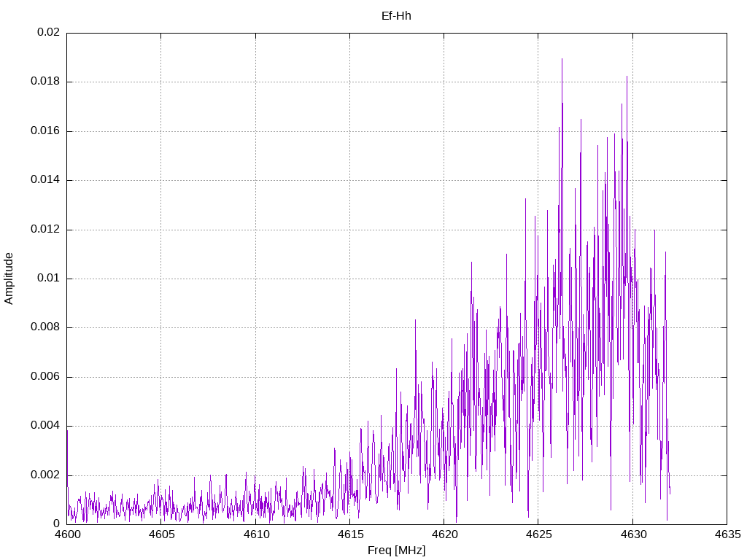
Task: Click the 0.002 y-axis tick label
Action: point(45,475)
